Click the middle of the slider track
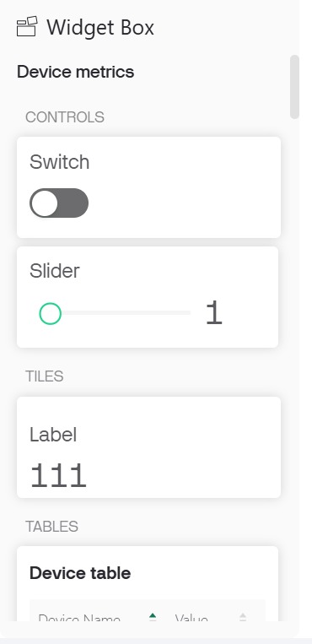 click(x=121, y=313)
